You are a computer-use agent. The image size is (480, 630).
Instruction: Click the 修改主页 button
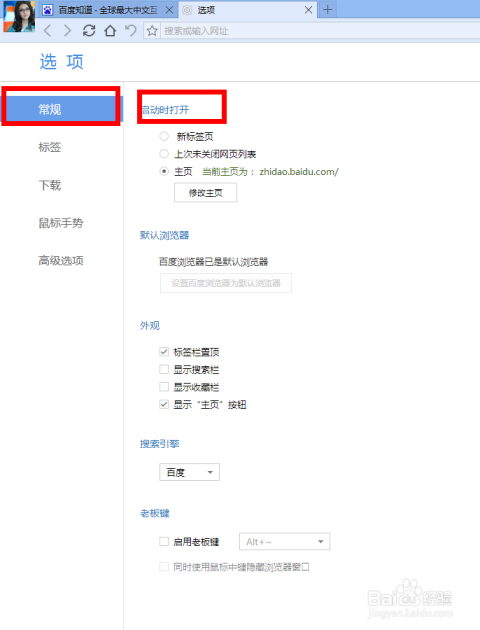[x=205, y=193]
